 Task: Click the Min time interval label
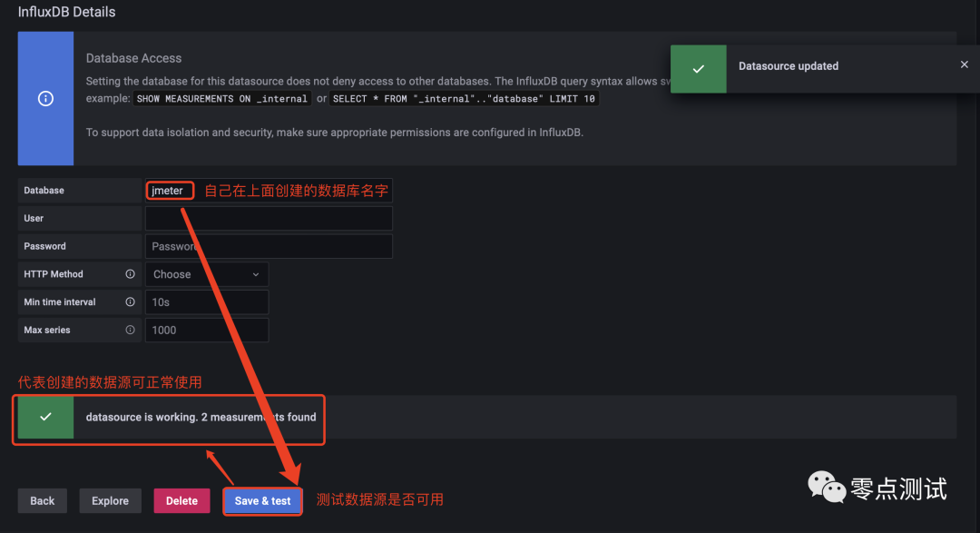coord(60,302)
